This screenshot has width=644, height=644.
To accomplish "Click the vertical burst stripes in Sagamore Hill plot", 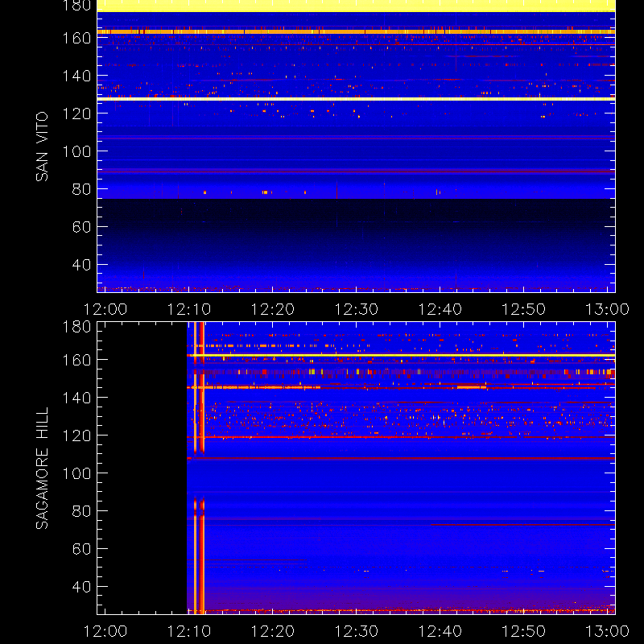I will [199, 468].
